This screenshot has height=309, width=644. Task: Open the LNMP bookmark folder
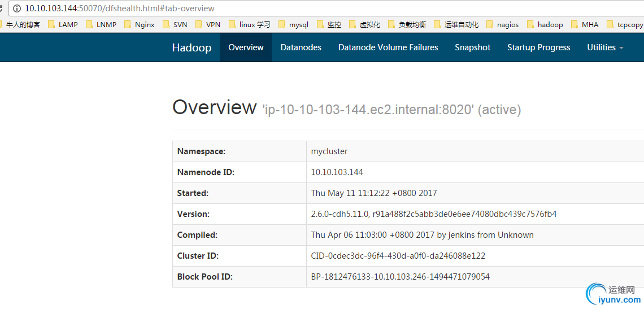[x=101, y=25]
